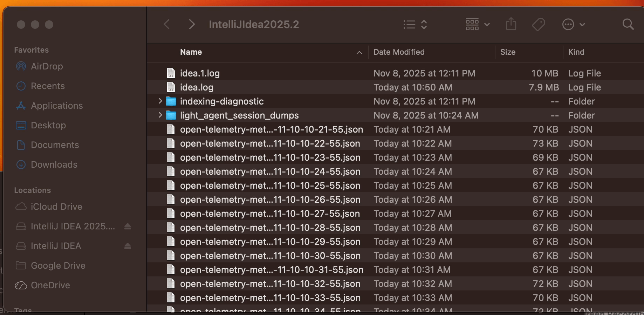Click the Locations section heading

tap(33, 190)
